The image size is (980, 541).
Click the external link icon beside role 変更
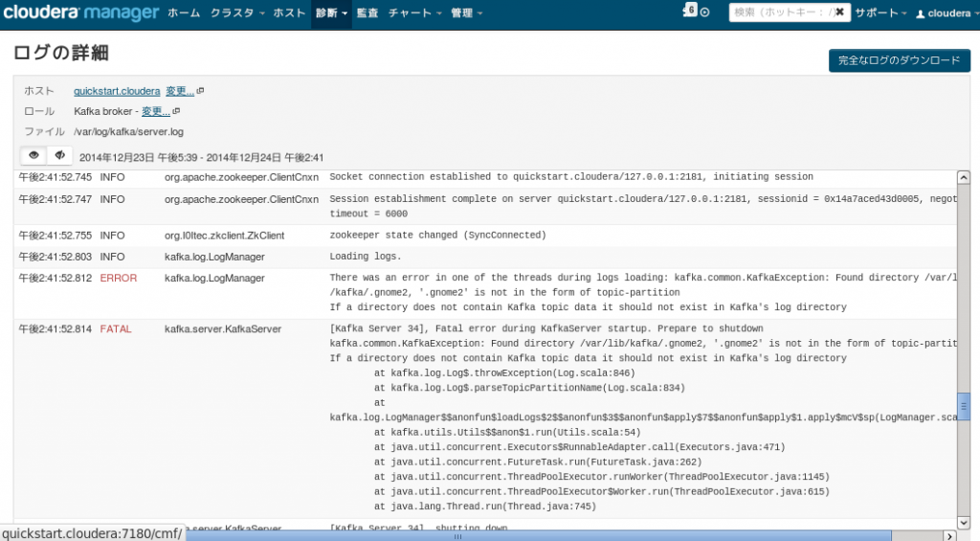176,111
